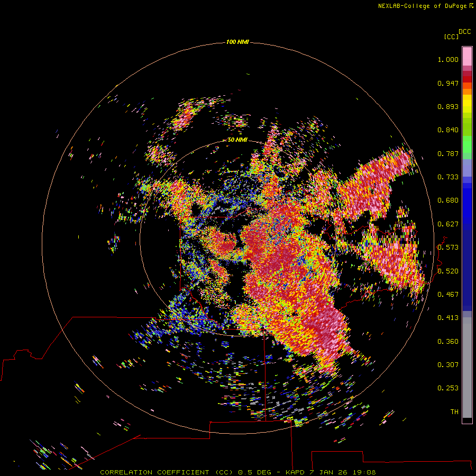Image resolution: width=476 pixels, height=476 pixels.
Task: Click the 0.467 scale value
Action: [x=448, y=295]
